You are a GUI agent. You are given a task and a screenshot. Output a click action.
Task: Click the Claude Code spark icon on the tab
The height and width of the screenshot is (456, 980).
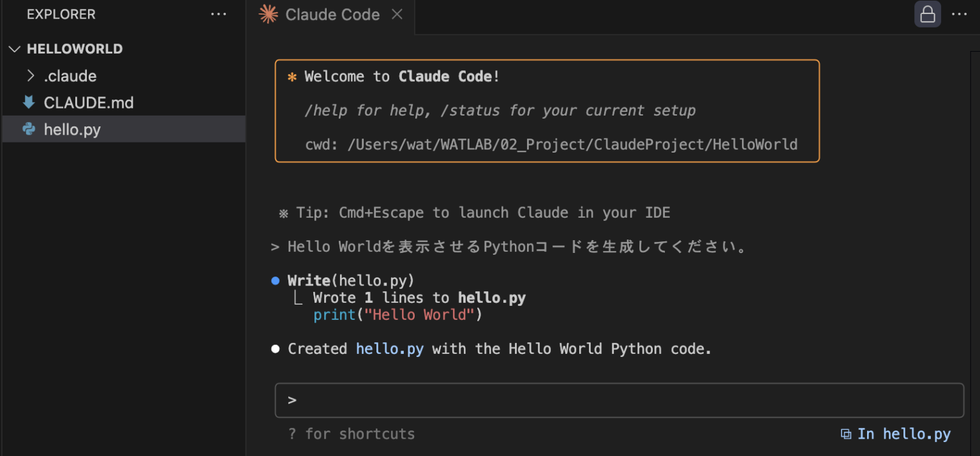coord(267,14)
